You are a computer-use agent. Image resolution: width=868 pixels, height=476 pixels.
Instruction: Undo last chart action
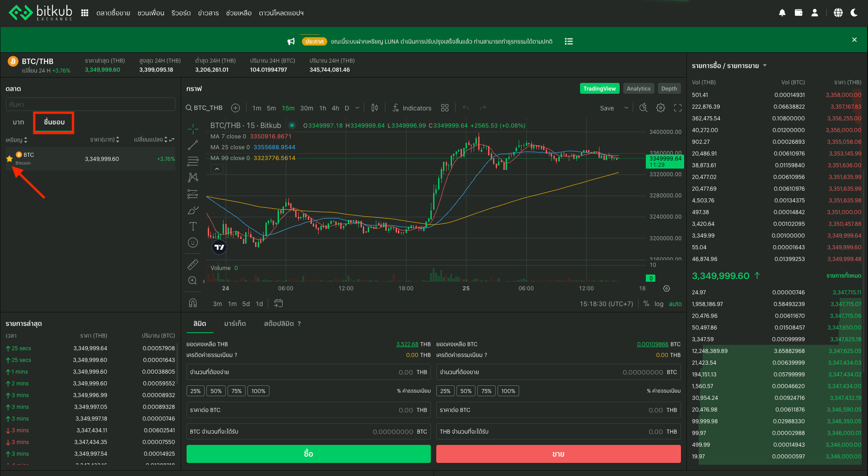[x=466, y=108]
